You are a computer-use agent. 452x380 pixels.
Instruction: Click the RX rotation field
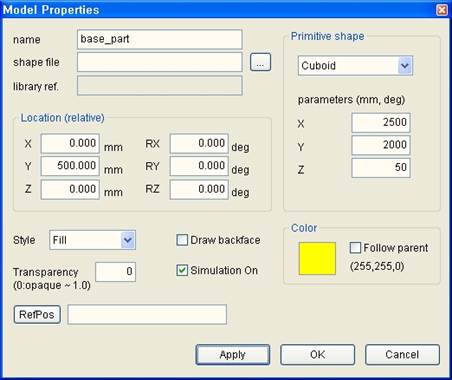[199, 144]
